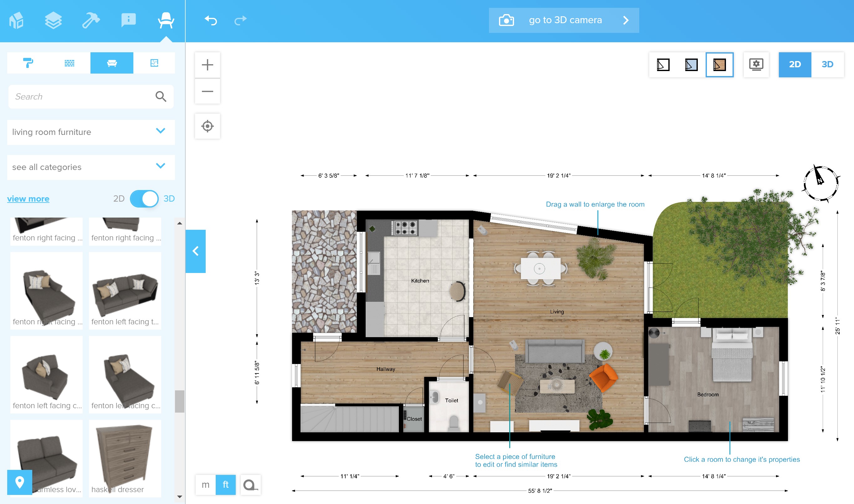Select the paint roller tab
The width and height of the screenshot is (854, 504).
point(28,63)
